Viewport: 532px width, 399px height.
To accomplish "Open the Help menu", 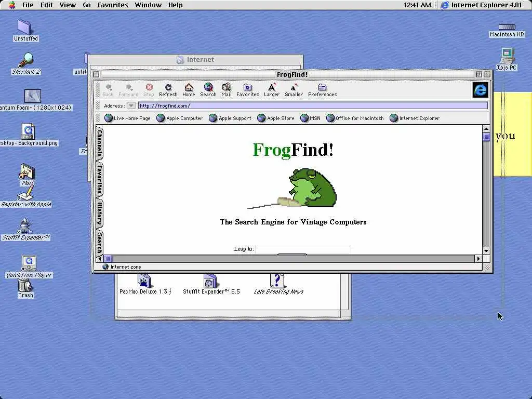I will click(176, 5).
